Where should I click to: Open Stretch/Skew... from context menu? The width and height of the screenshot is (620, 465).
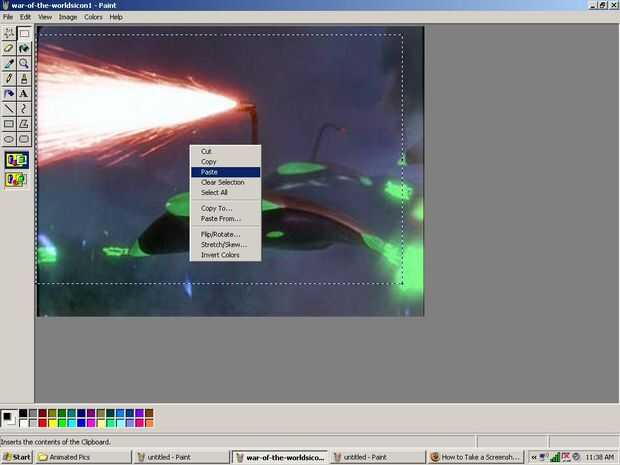(x=225, y=245)
